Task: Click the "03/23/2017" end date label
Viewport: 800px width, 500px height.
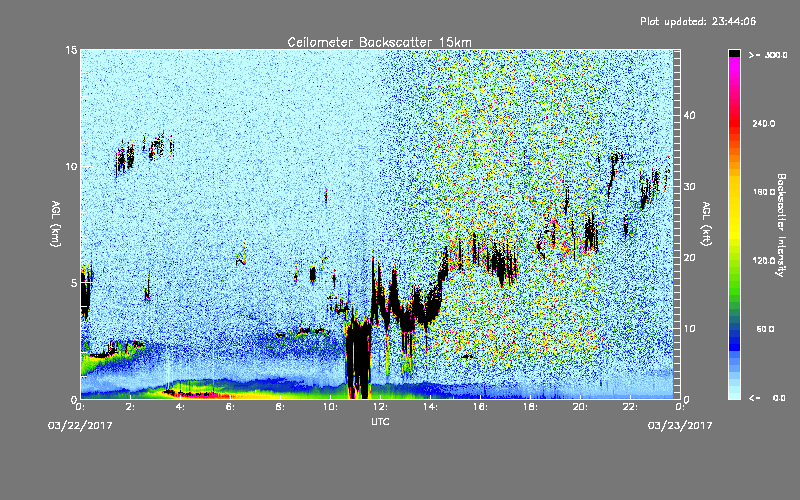Action: point(680,426)
